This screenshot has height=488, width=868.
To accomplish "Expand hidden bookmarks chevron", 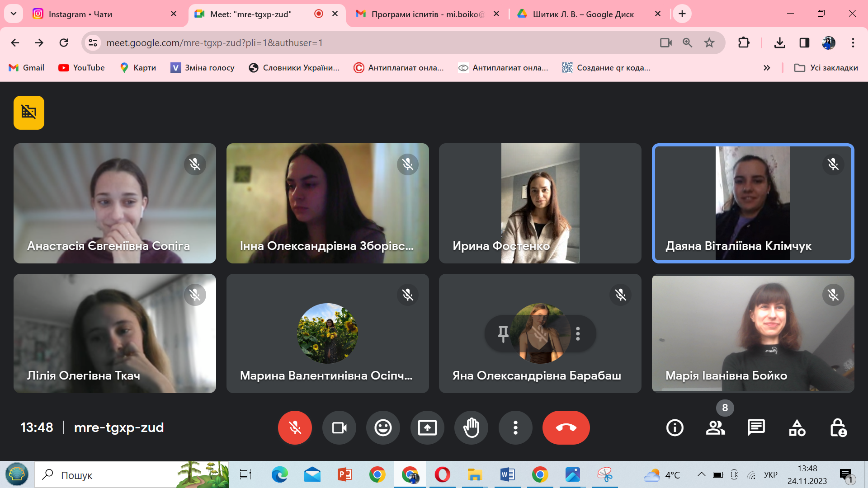I will tap(767, 68).
